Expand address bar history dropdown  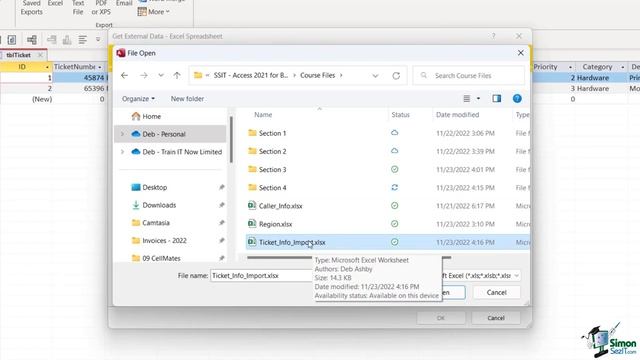pyautogui.click(x=375, y=76)
